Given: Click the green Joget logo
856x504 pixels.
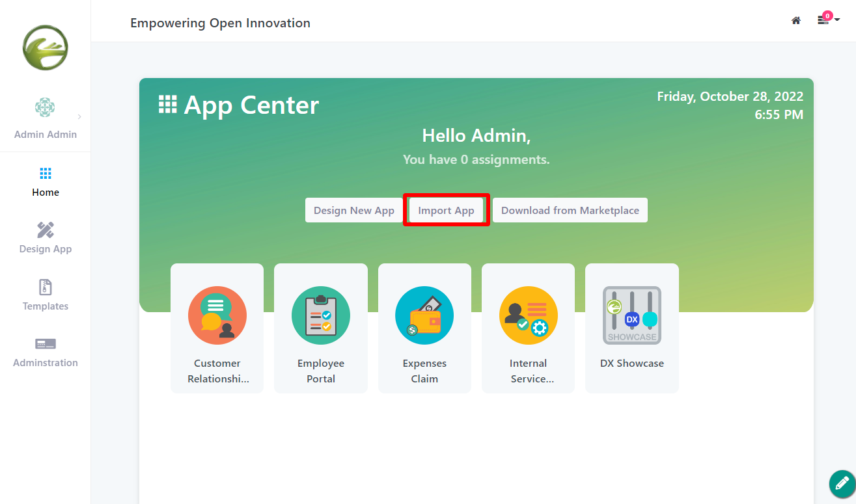Looking at the screenshot, I should click(x=46, y=47).
